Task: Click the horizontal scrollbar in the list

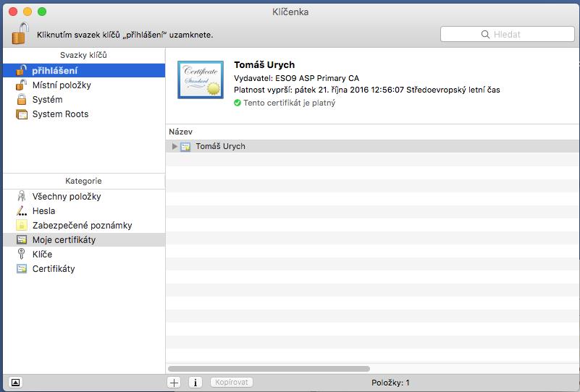Action: 269,369
